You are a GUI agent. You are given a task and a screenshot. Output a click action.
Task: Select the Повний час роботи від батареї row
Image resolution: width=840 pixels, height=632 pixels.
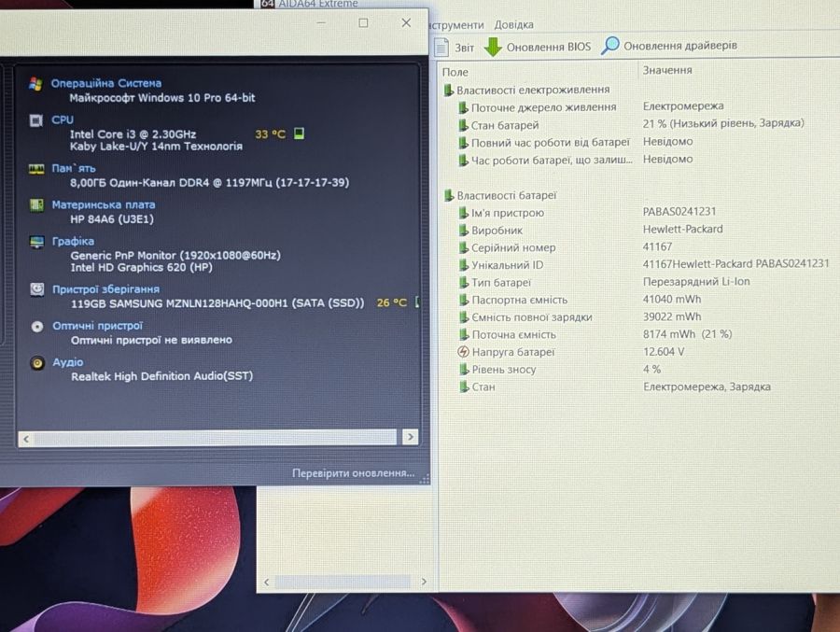(550, 143)
